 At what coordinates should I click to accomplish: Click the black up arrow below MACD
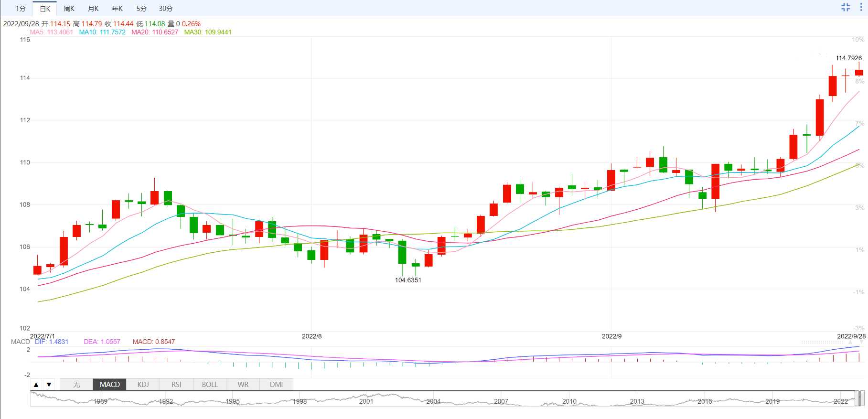(x=36, y=385)
